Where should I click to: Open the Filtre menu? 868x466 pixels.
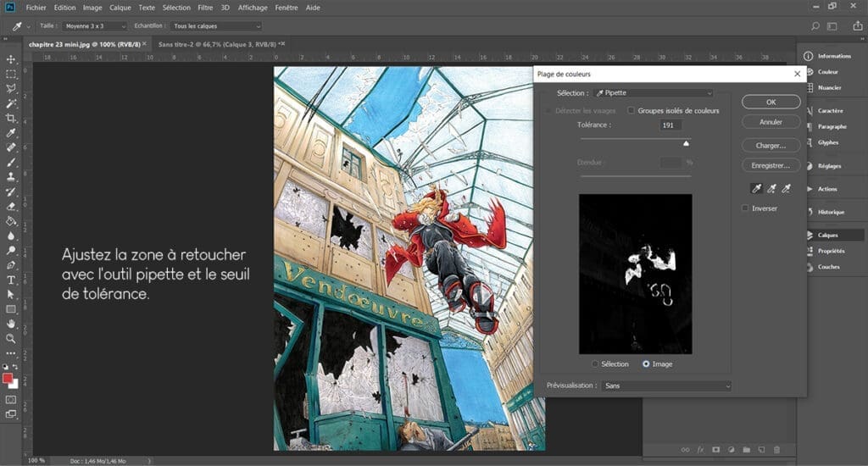coord(205,8)
